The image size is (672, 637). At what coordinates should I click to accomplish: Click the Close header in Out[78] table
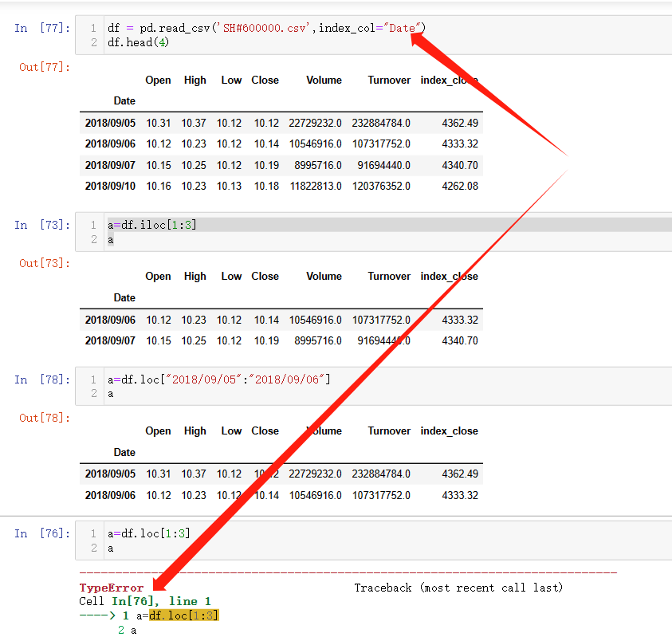[265, 431]
